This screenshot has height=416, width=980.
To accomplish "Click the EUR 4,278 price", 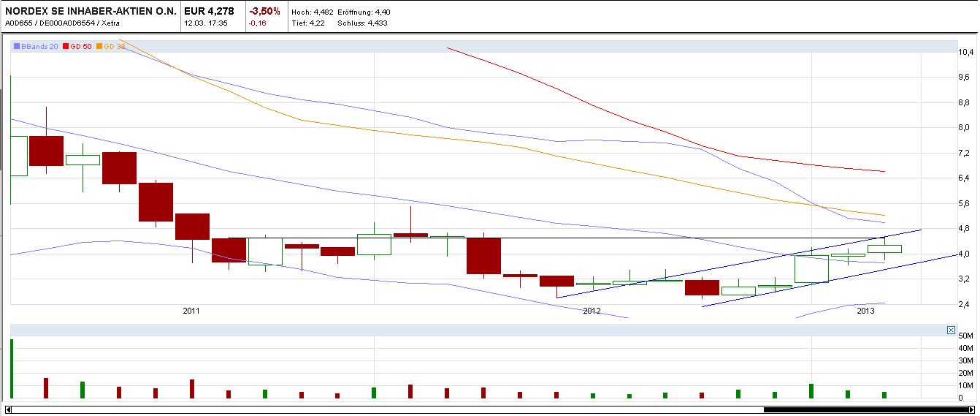I will (209, 11).
